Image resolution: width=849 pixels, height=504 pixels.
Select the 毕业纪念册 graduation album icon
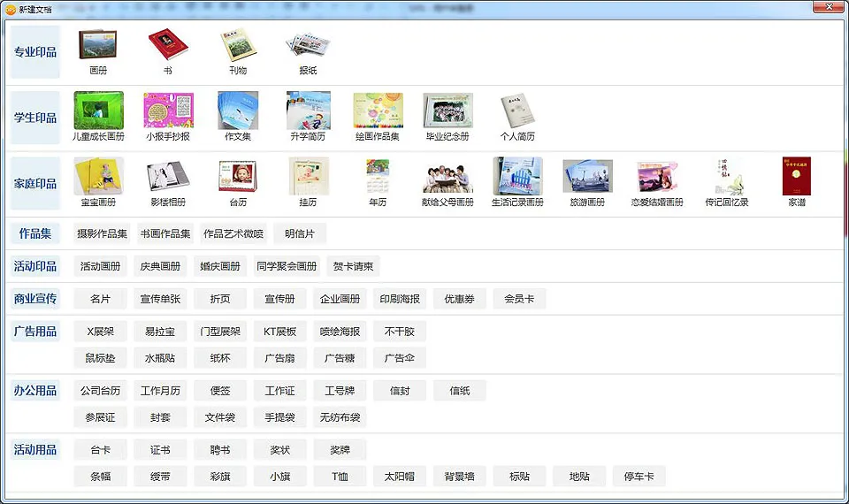click(447, 111)
